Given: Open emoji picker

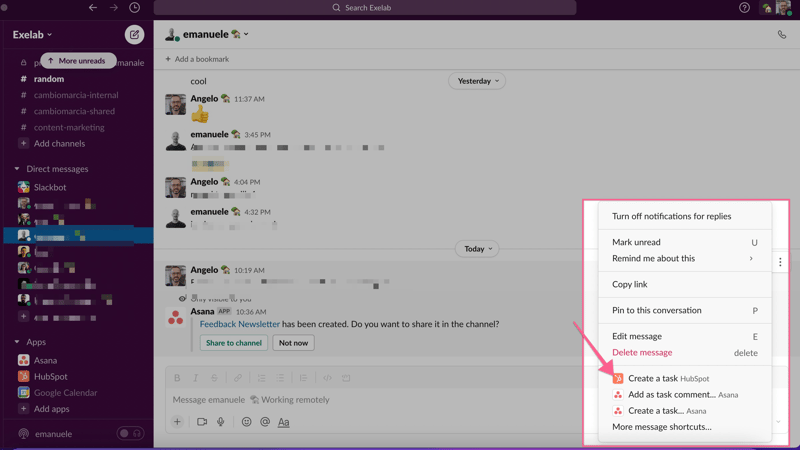Looking at the screenshot, I should (x=246, y=422).
